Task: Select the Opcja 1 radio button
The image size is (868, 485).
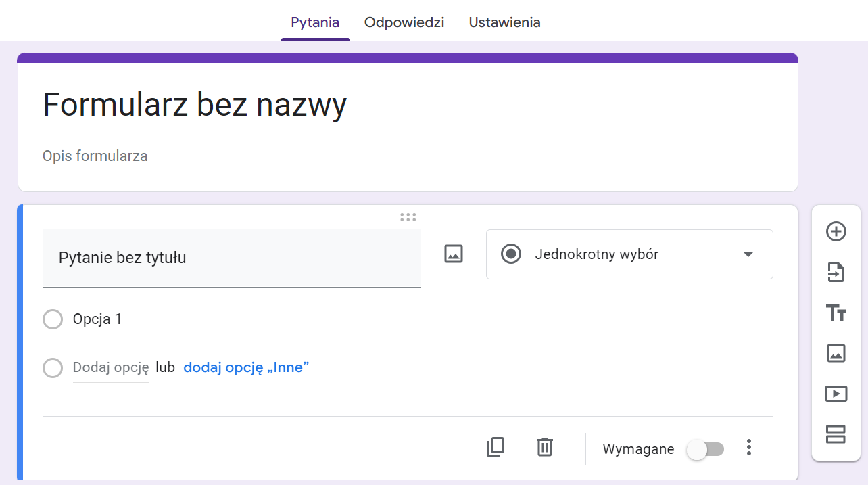Action: (x=53, y=319)
